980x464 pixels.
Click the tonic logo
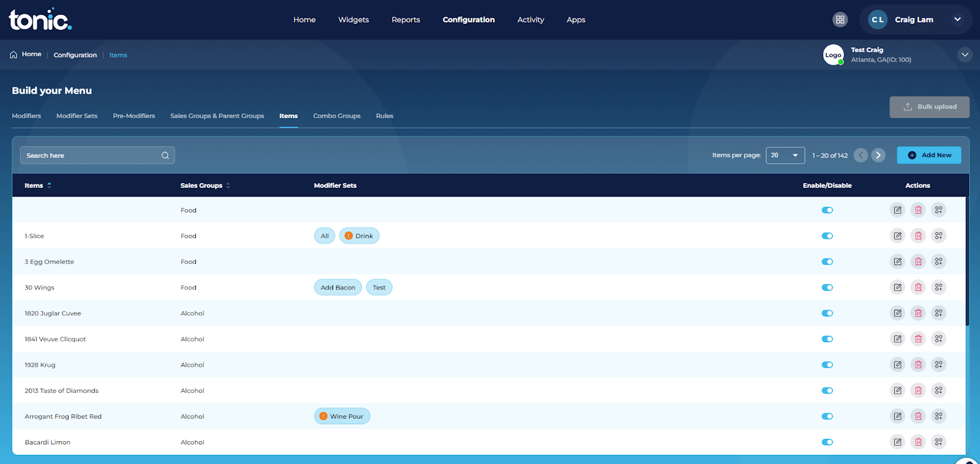tap(40, 20)
